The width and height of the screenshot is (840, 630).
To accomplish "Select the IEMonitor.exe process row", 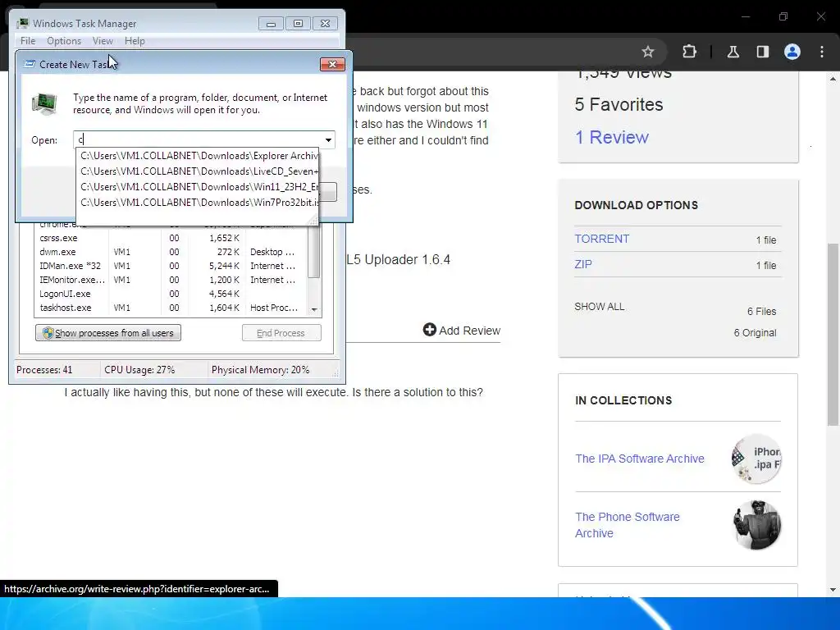I will point(171,280).
